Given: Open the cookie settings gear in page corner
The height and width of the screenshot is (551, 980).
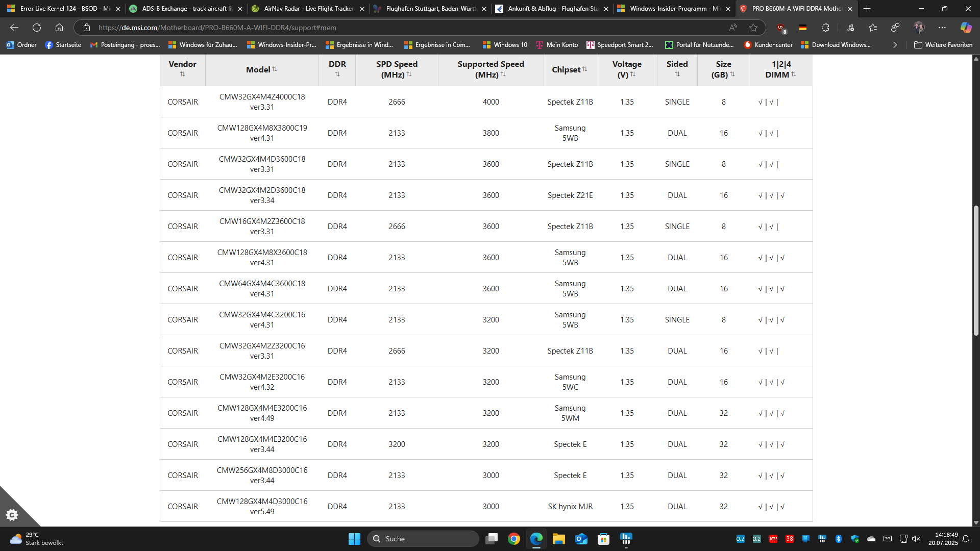Looking at the screenshot, I should pos(12,515).
